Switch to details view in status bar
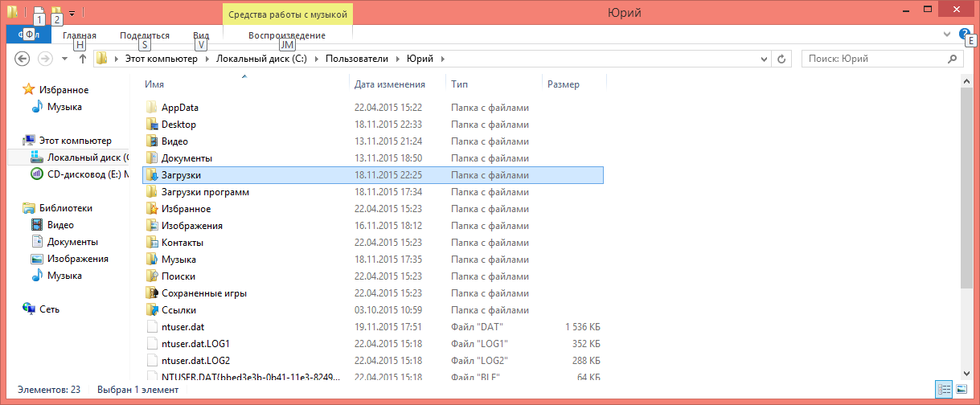The width and height of the screenshot is (980, 405). pos(944,390)
